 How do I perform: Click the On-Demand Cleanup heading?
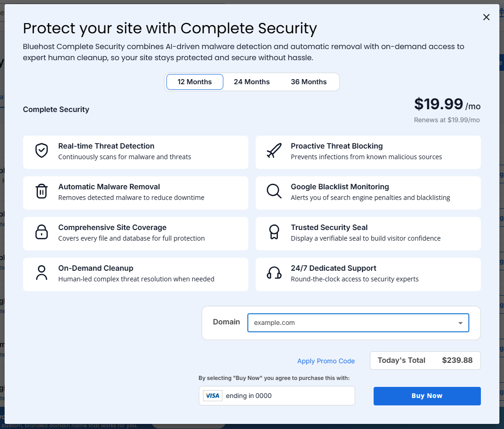click(x=95, y=268)
